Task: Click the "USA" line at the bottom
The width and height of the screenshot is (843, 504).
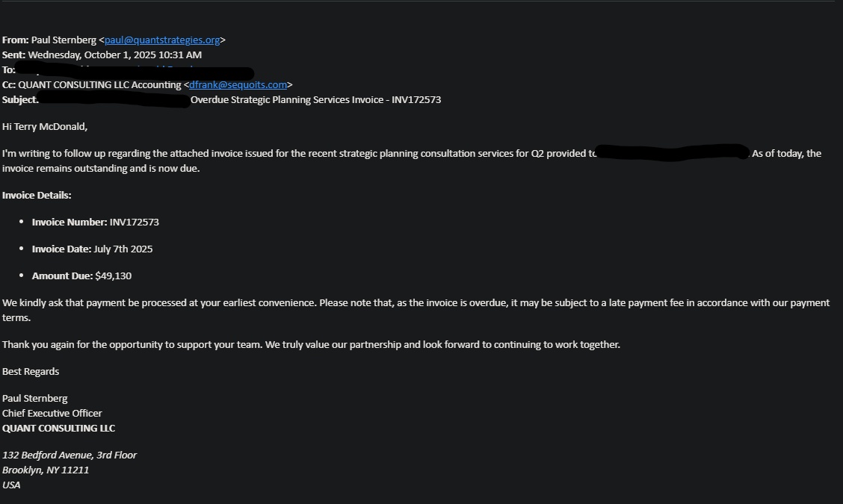Action: point(11,485)
